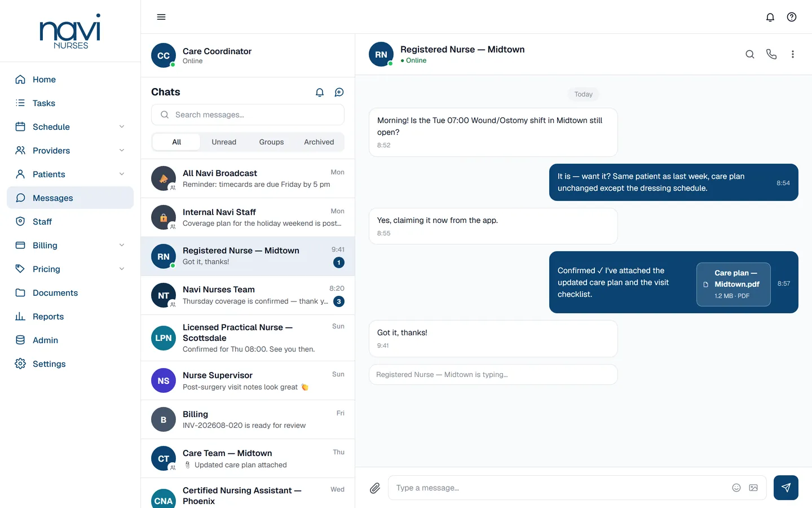Image resolution: width=812 pixels, height=508 pixels.
Task: Expand the Schedule chevron
Action: click(x=122, y=127)
